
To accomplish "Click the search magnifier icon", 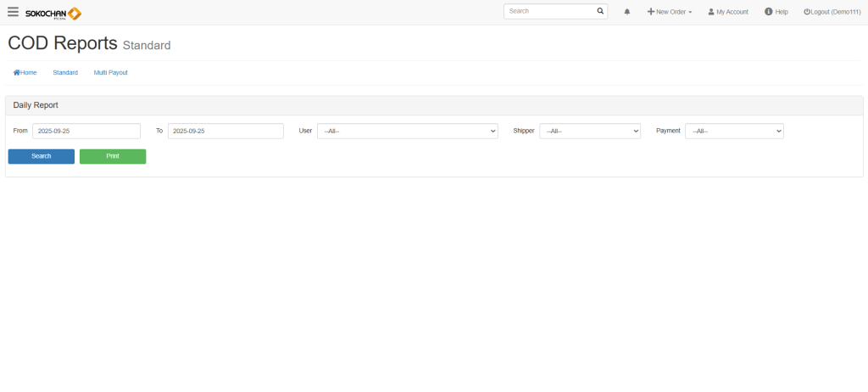I will (600, 12).
